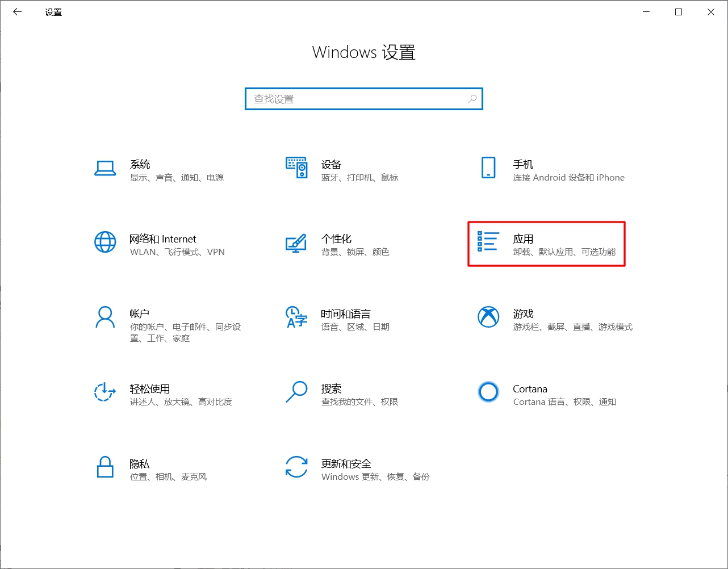Click text 卸载、默认应用、可选功能
The width and height of the screenshot is (728, 569).
tap(564, 252)
